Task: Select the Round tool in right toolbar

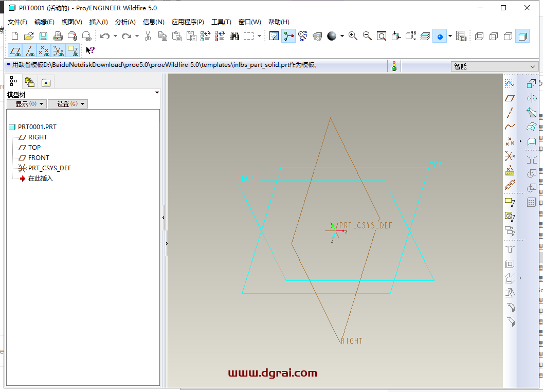Action: pos(511,308)
